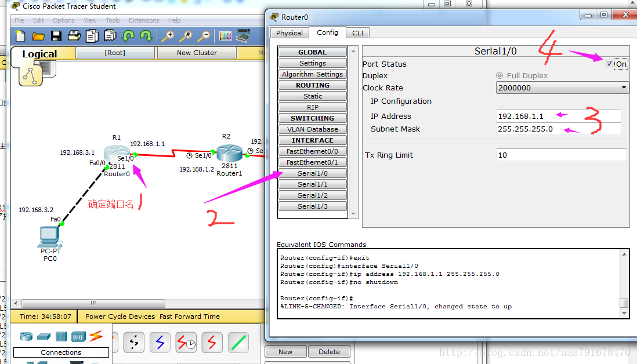The height and width of the screenshot is (364, 637).
Task: Click the New file toolbar icon
Action: pos(20,36)
